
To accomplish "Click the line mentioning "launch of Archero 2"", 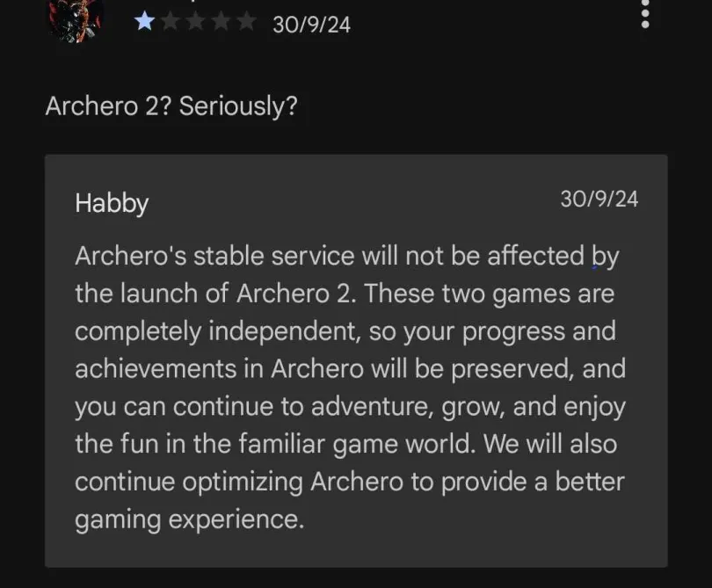I will click(345, 294).
